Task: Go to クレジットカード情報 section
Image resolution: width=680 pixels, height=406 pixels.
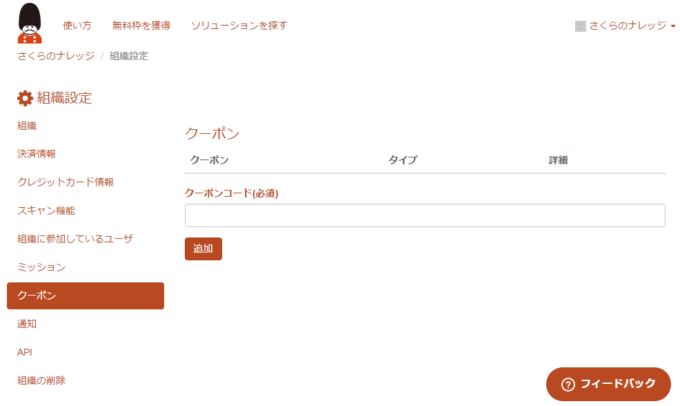Action: (66, 182)
